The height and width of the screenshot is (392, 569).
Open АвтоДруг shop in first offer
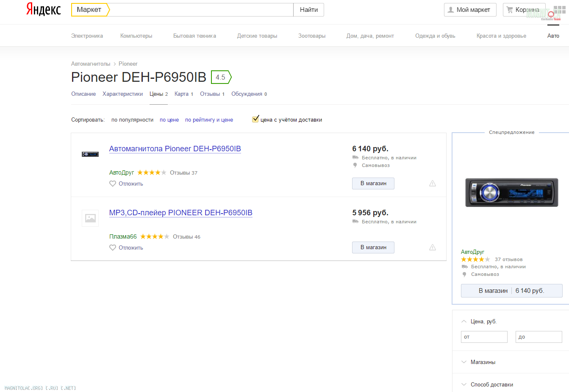tap(122, 172)
